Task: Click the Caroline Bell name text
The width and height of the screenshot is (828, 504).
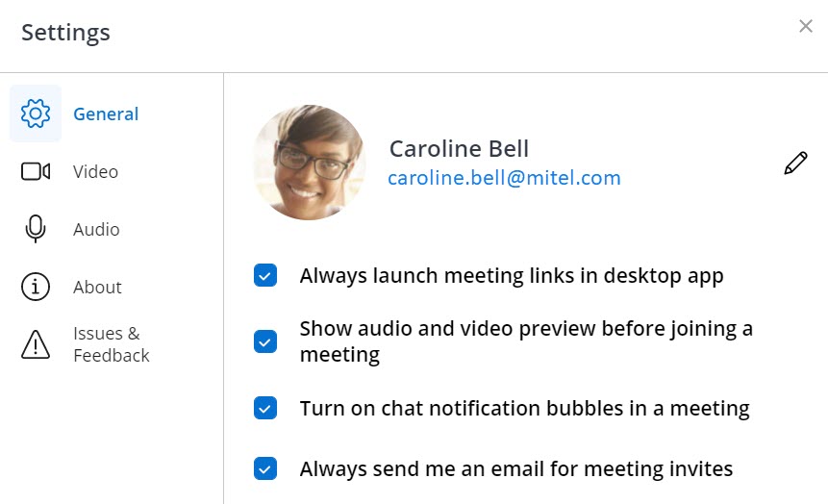Action: (459, 149)
